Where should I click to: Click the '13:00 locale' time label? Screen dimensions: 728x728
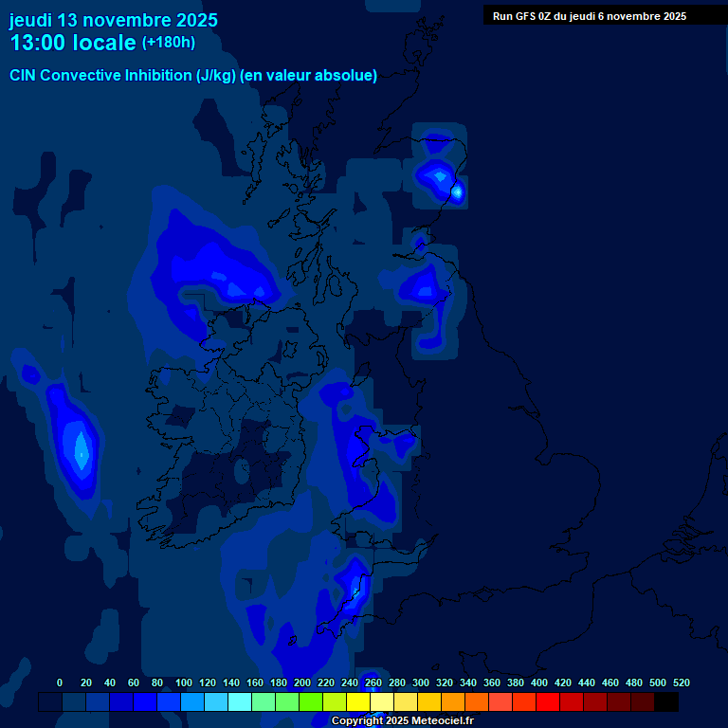click(x=73, y=43)
